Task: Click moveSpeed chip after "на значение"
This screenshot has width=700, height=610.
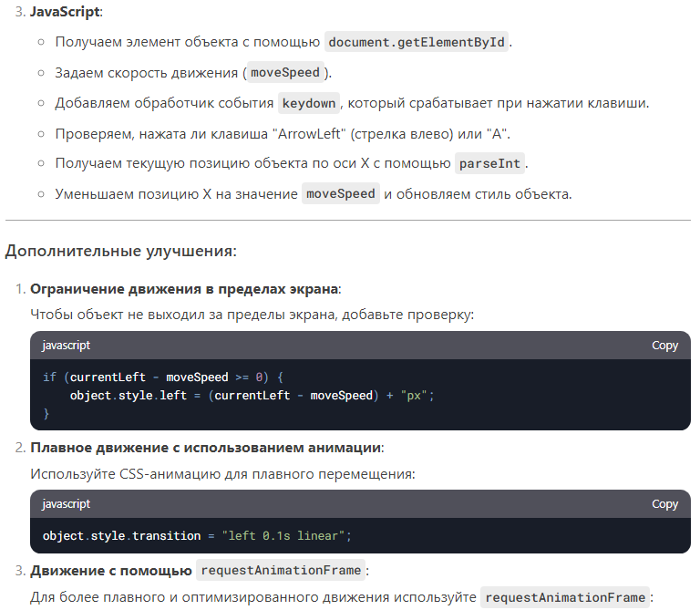Action: [341, 193]
